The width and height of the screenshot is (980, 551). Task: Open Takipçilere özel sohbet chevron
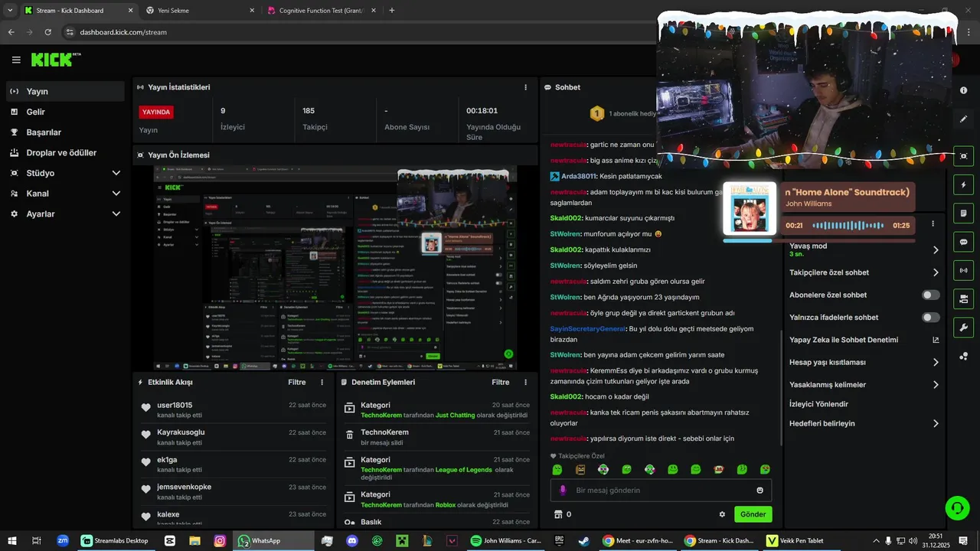936,272
